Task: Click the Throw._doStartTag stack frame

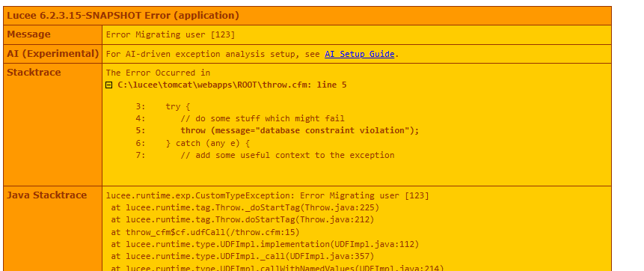Action: [245, 207]
